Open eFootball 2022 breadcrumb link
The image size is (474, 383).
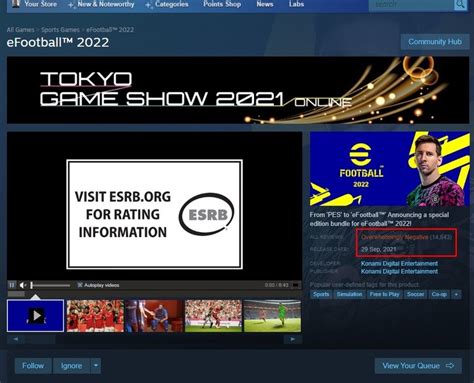110,30
